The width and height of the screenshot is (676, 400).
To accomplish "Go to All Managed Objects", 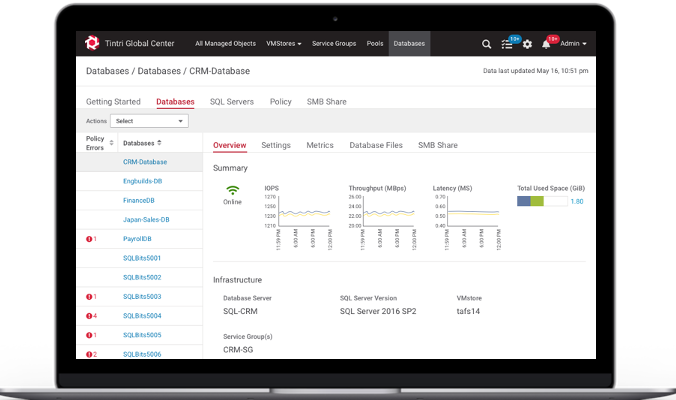I will point(225,44).
